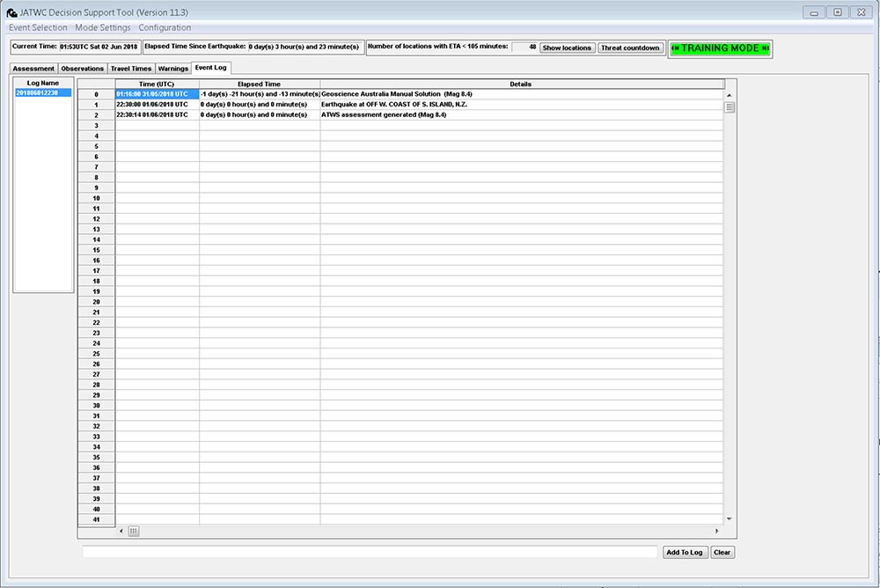Switch to the Observations tab
Image resolution: width=880 pixels, height=588 pixels.
82,69
